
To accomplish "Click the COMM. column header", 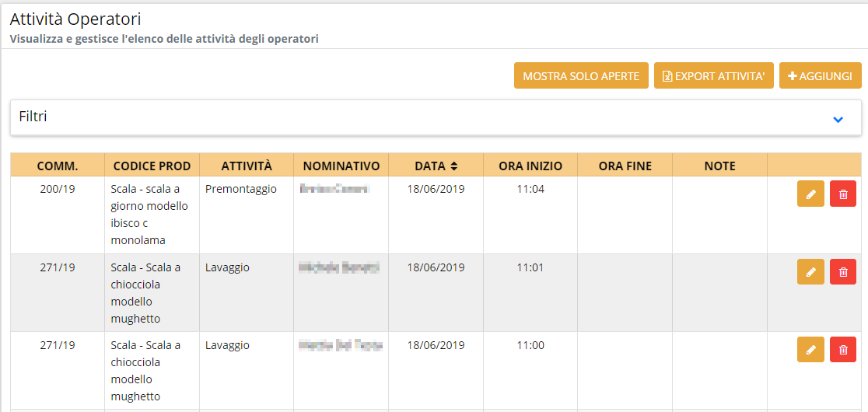I will coord(58,166).
